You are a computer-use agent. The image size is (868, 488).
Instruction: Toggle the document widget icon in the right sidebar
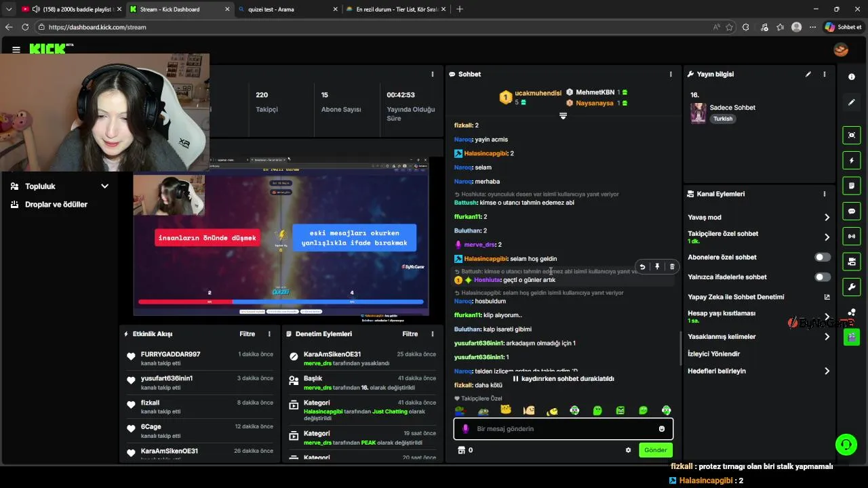pos(852,186)
